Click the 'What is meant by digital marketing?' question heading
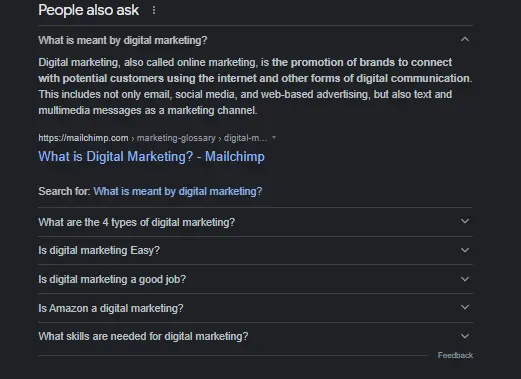Viewport: 521px width, 379px height. pos(123,40)
